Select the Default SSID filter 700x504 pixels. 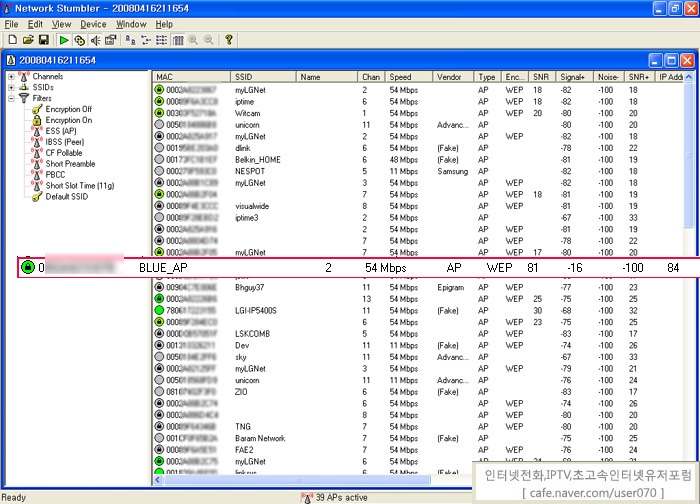pyautogui.click(x=67, y=196)
